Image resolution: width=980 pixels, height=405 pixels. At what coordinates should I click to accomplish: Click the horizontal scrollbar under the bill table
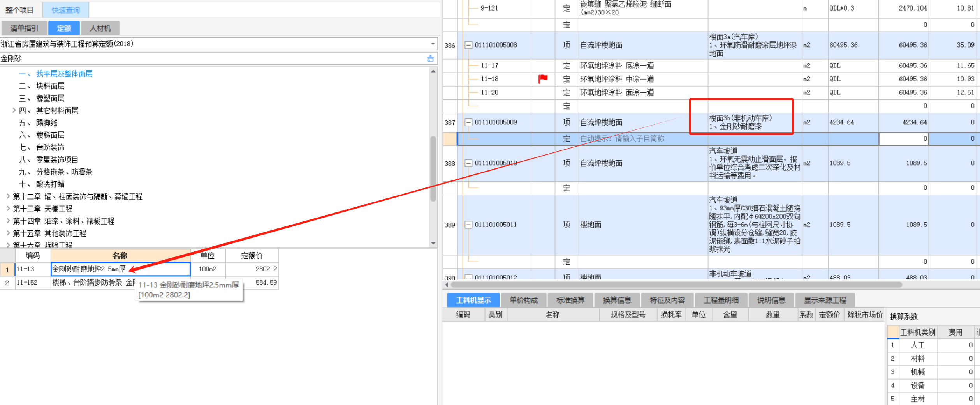coord(676,285)
